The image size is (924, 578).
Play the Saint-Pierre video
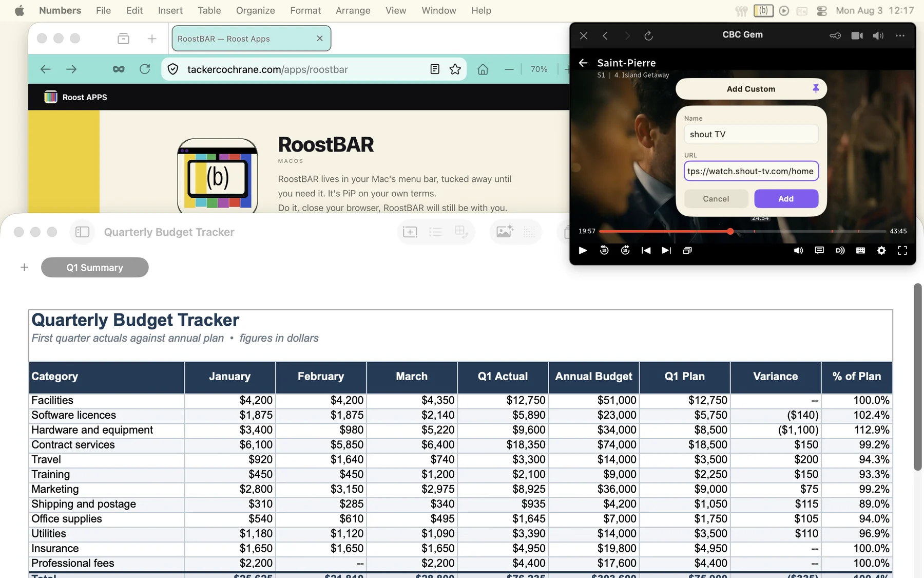583,250
